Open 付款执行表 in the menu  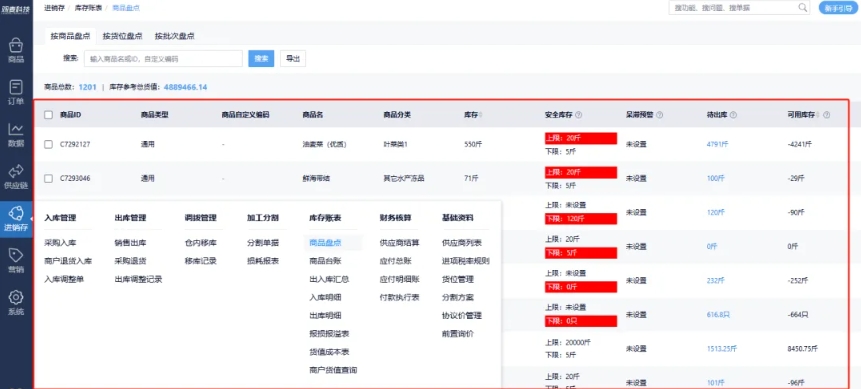point(399,297)
